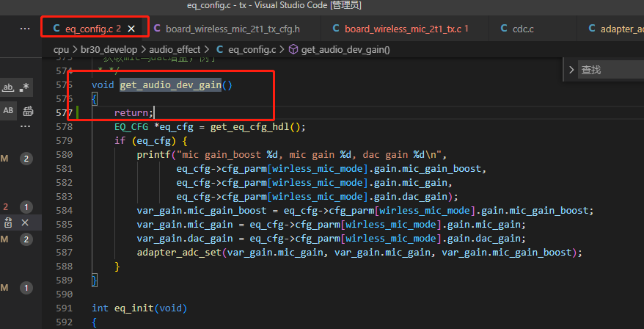This screenshot has width=644, height=329.
Task: Expand the find widget replace toggle arrow
Action: (x=571, y=70)
